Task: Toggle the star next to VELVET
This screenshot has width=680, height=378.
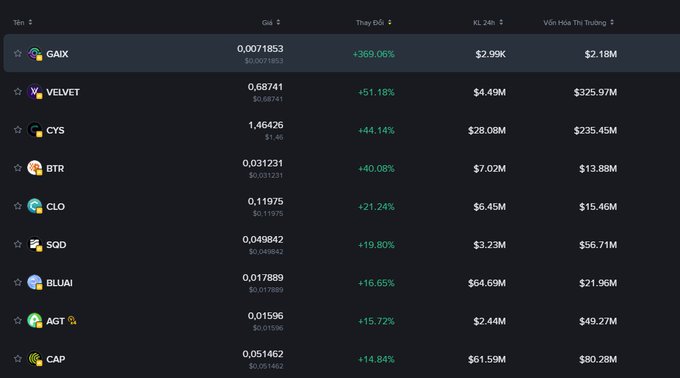Action: click(x=17, y=92)
